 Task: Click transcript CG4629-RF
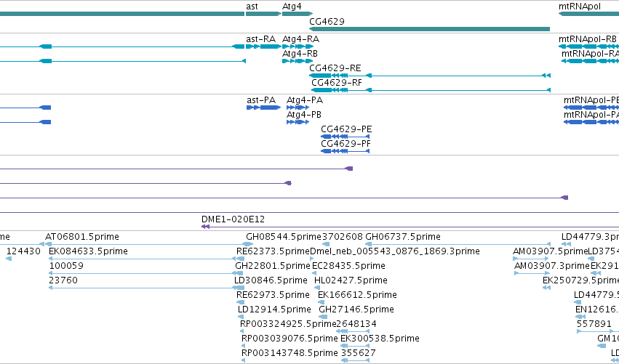click(431, 90)
